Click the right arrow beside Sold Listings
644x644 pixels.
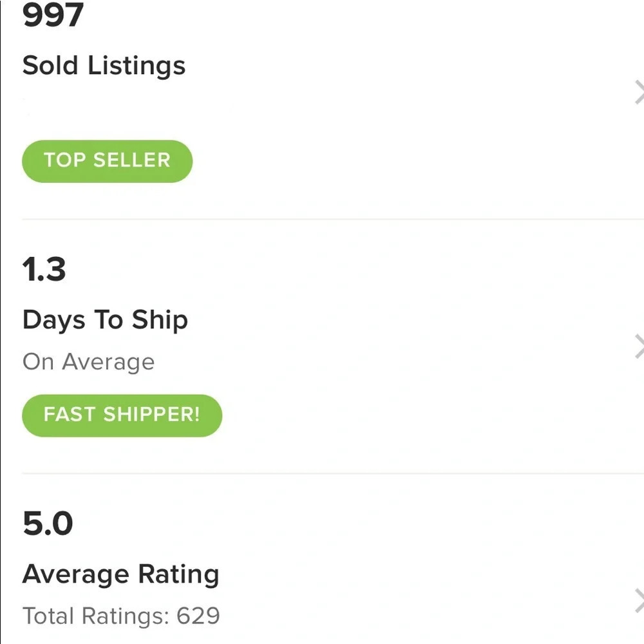pyautogui.click(x=639, y=91)
